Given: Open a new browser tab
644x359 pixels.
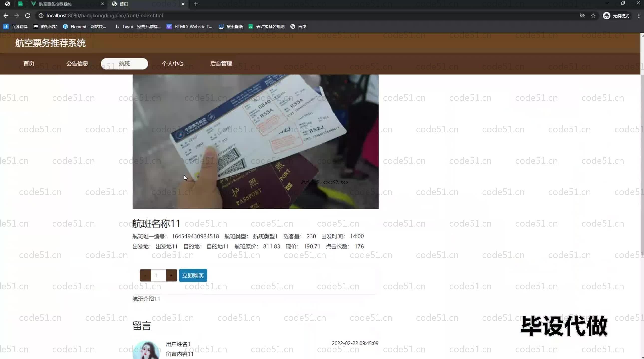Looking at the screenshot, I should coord(196,4).
